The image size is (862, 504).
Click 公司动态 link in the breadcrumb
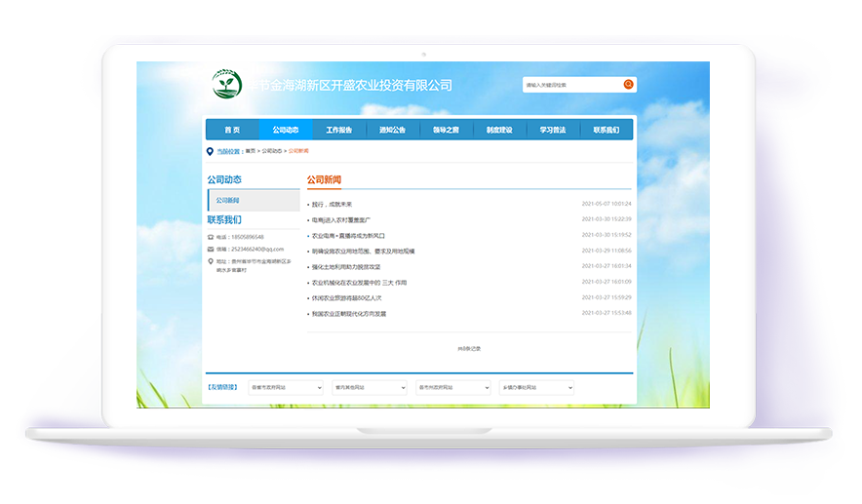pyautogui.click(x=271, y=151)
